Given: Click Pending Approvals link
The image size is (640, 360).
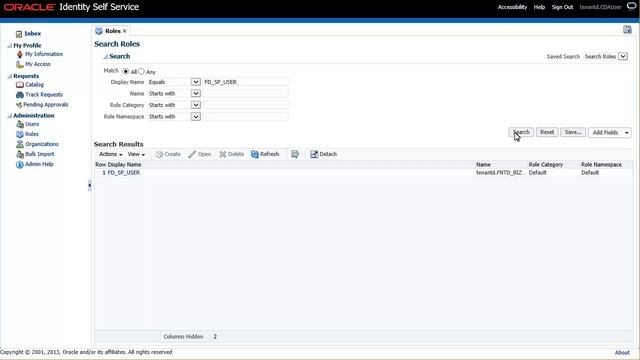Looking at the screenshot, I should pyautogui.click(x=46, y=105).
